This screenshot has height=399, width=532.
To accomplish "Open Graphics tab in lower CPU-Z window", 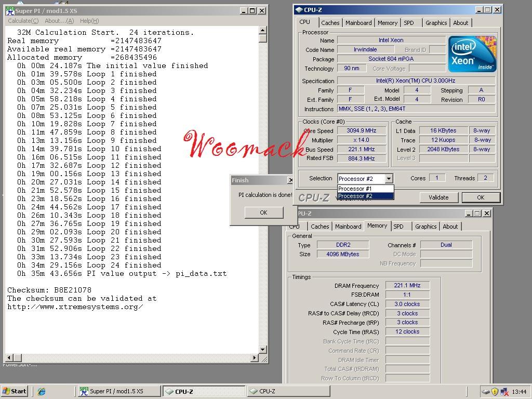I will (x=426, y=227).
